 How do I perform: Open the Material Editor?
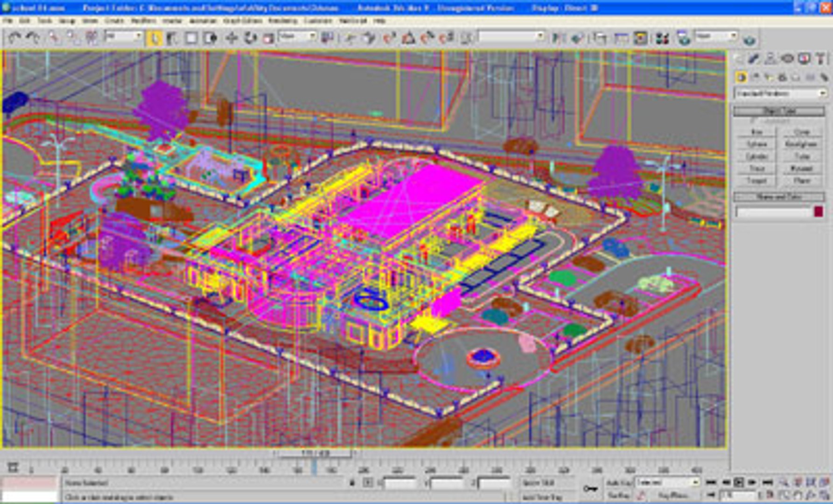662,38
